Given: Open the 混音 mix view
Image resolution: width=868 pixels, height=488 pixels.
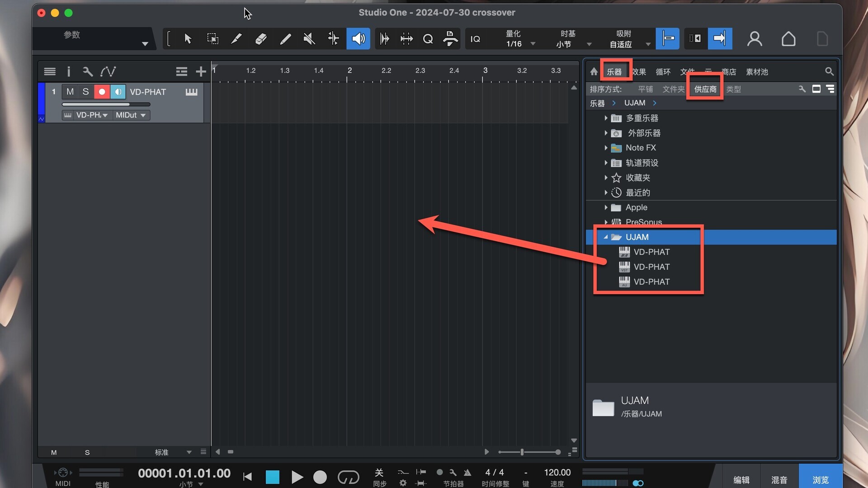Looking at the screenshot, I should click(779, 479).
